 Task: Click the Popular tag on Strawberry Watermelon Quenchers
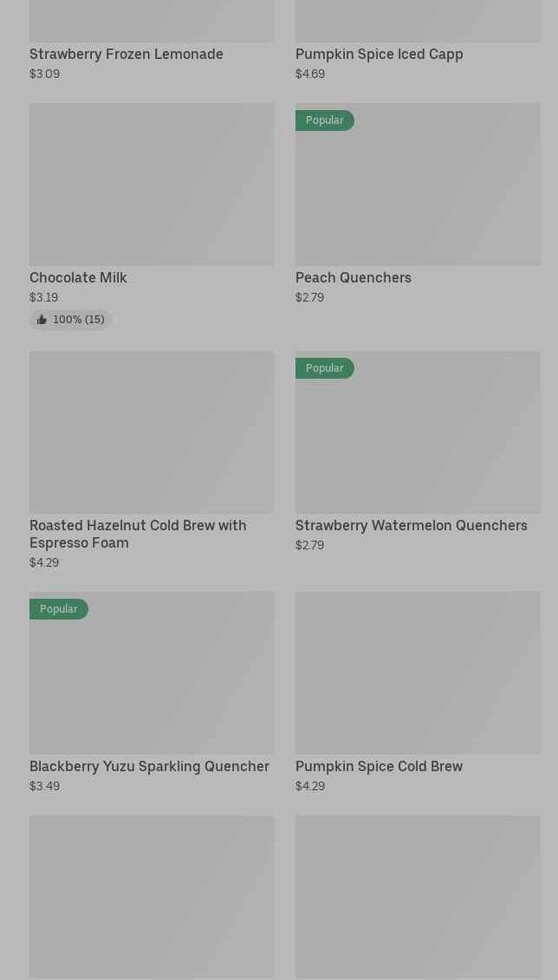pyautogui.click(x=324, y=368)
